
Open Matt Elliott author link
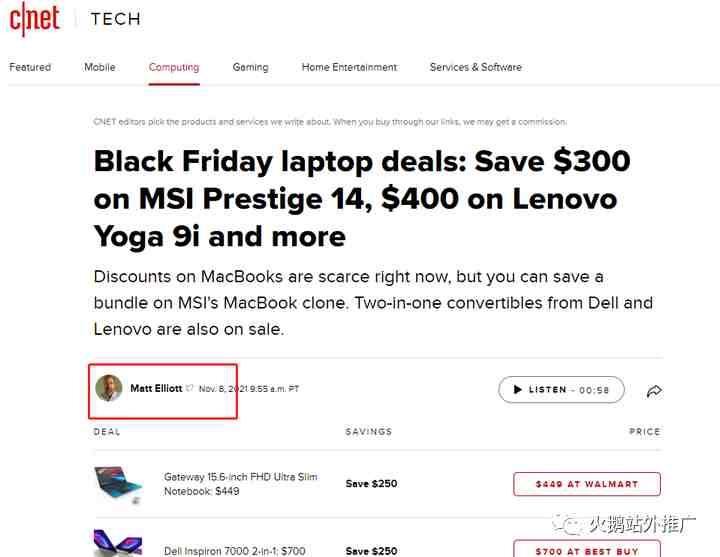pos(156,388)
